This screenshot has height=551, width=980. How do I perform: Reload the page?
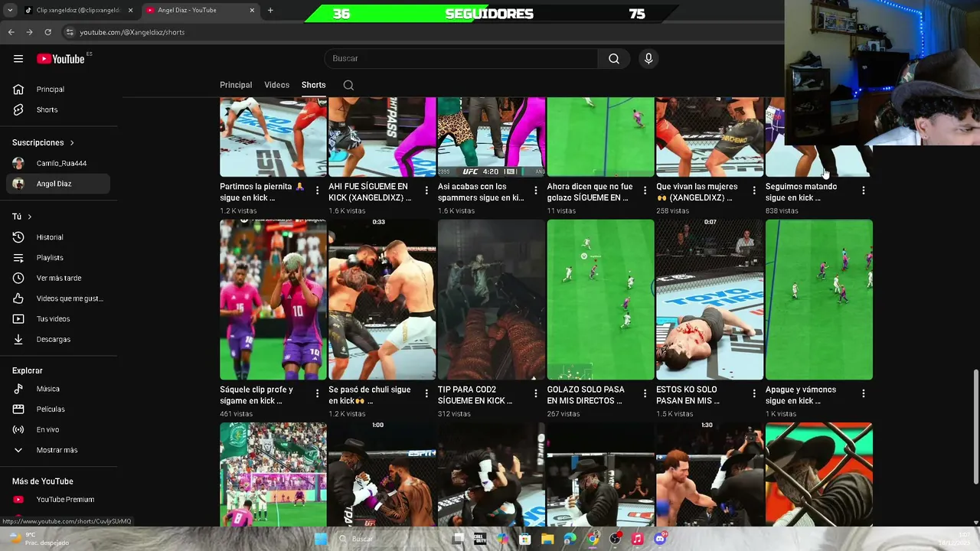pyautogui.click(x=47, y=32)
